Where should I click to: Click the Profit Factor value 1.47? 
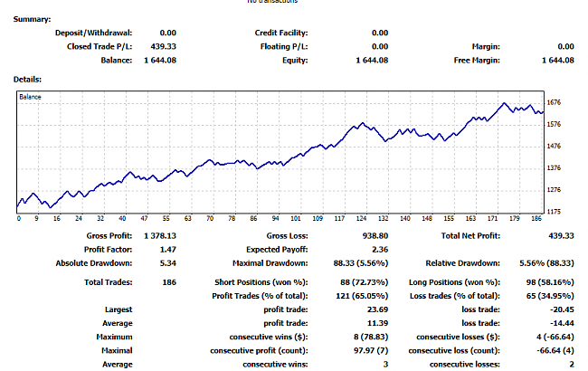click(168, 250)
